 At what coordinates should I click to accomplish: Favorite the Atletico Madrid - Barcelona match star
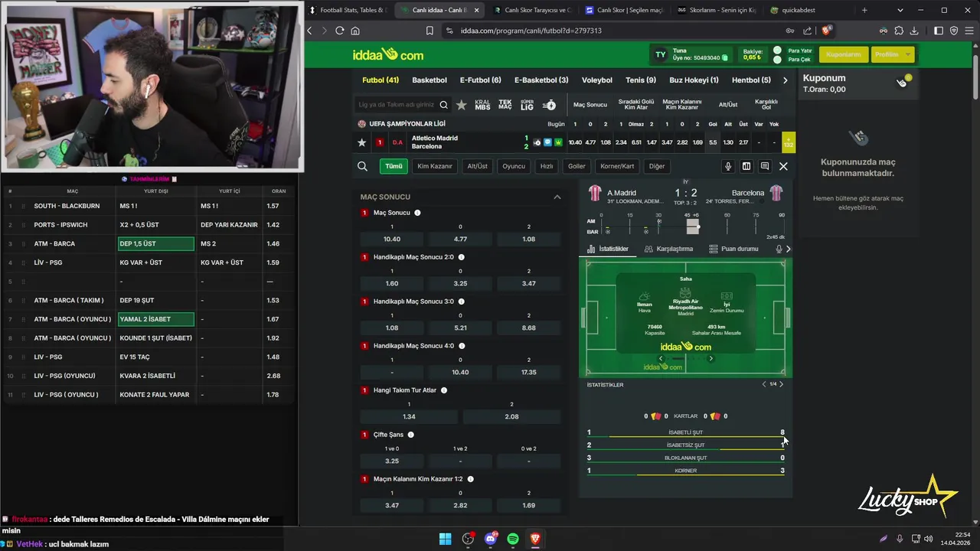(362, 142)
